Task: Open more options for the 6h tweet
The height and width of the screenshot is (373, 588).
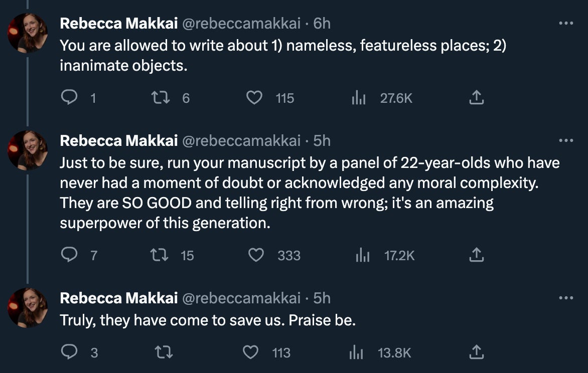Action: [x=565, y=23]
